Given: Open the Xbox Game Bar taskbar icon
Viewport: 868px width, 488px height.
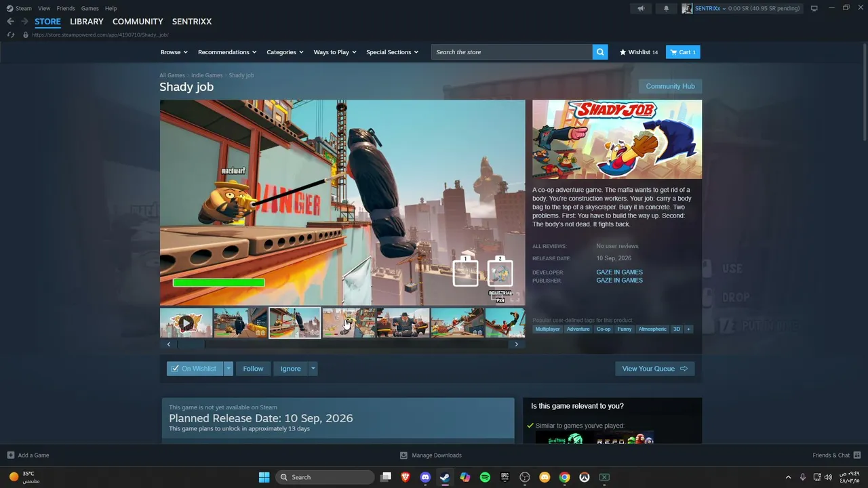Looking at the screenshot, I should [604, 477].
